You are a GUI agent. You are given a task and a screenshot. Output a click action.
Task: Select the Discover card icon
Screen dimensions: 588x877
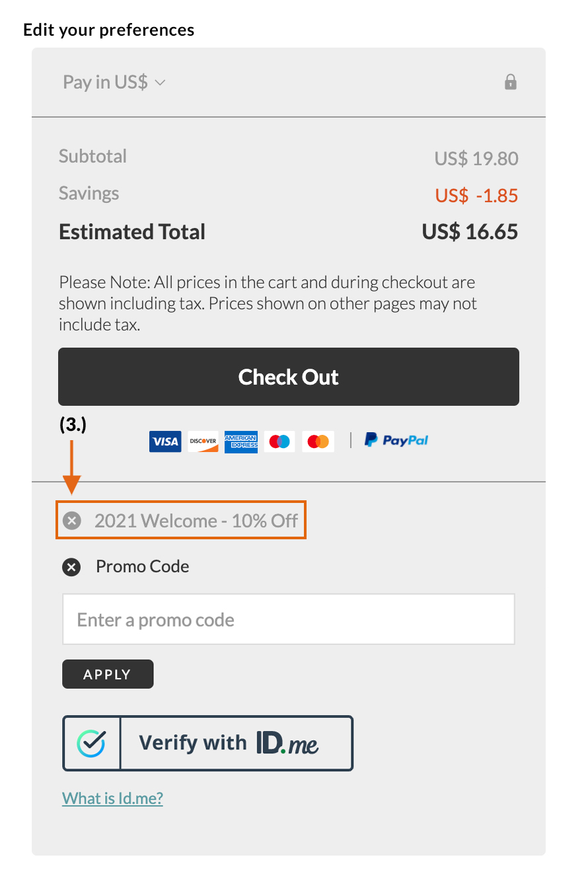203,441
